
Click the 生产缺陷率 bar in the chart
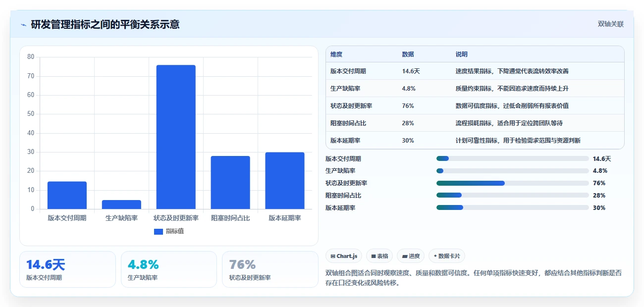121,205
